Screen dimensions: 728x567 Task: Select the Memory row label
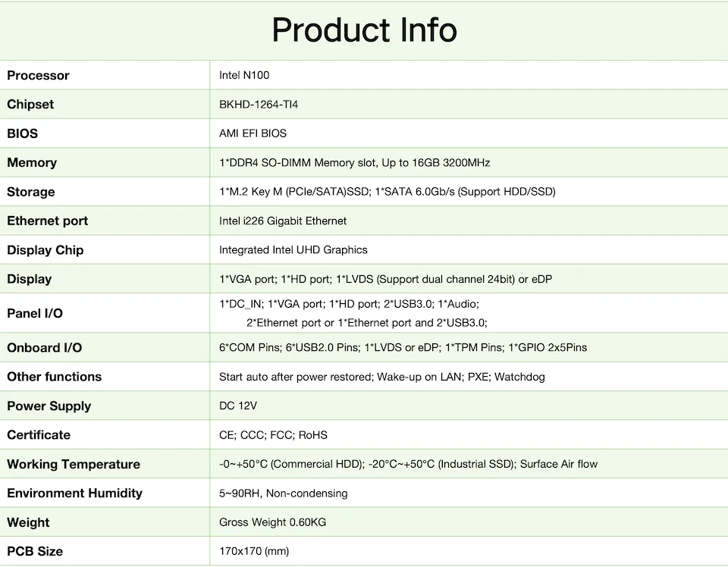point(32,163)
